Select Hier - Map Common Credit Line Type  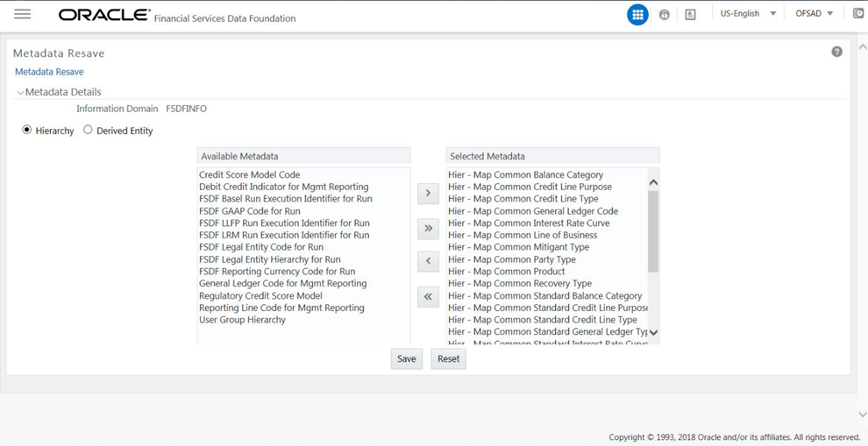pos(523,199)
